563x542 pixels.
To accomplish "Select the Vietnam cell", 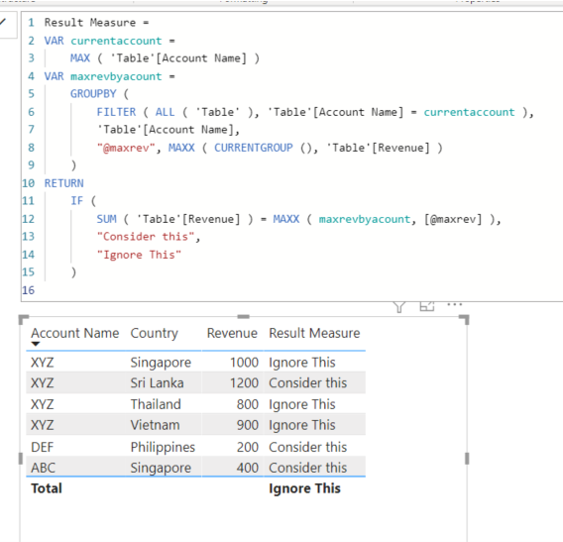I will [155, 425].
